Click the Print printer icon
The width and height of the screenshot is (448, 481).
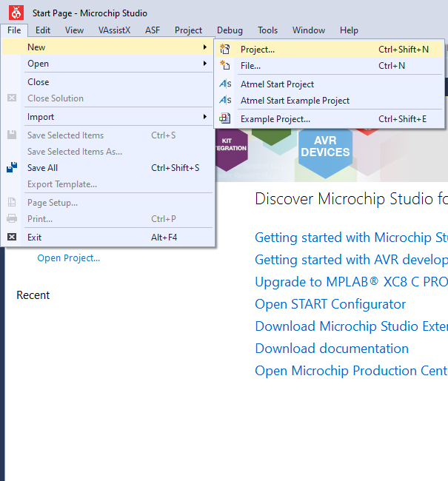click(x=12, y=218)
